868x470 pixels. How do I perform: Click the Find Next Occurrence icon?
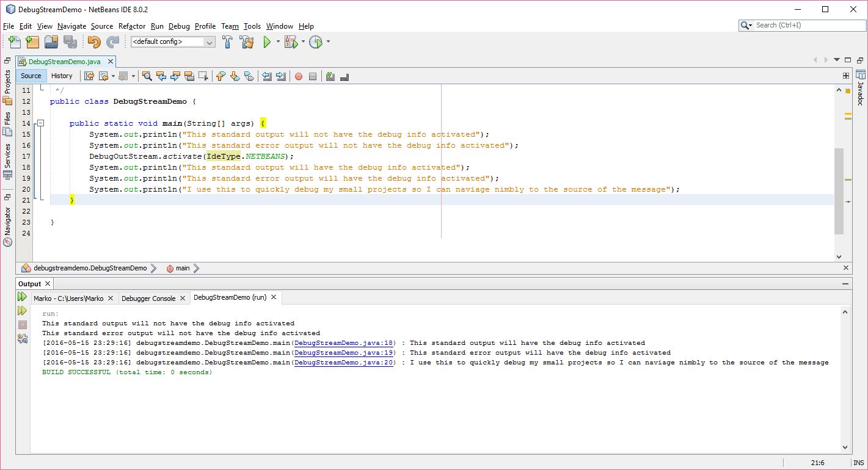[x=175, y=76]
